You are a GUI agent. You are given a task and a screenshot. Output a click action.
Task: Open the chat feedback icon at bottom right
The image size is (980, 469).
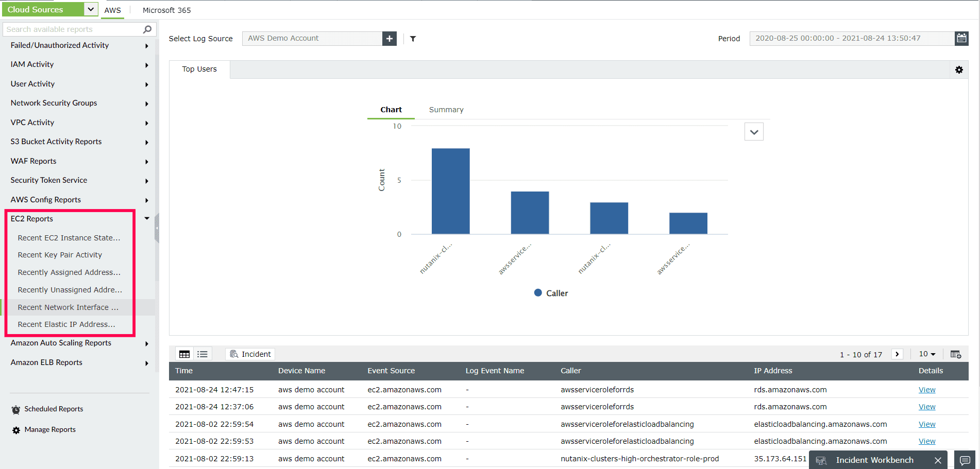[966, 459]
